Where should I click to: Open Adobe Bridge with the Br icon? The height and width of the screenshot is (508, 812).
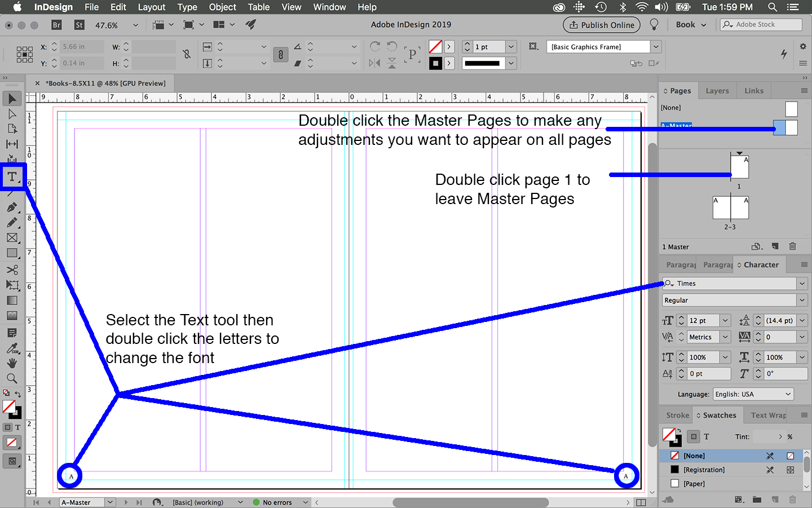(56, 25)
